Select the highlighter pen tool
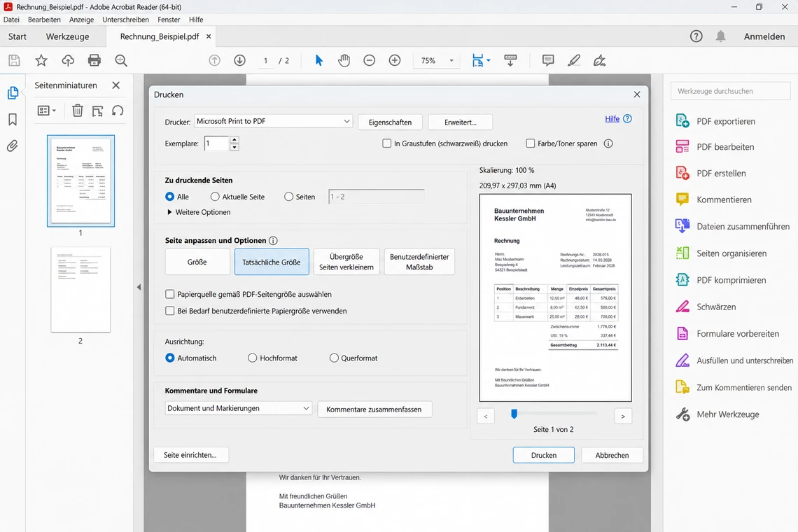The height and width of the screenshot is (532, 798). [574, 61]
